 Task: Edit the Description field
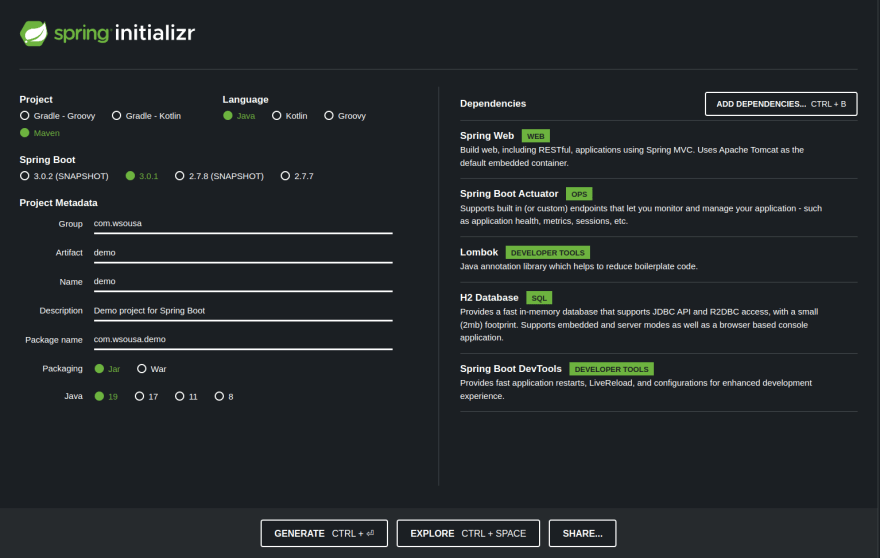pyautogui.click(x=243, y=310)
